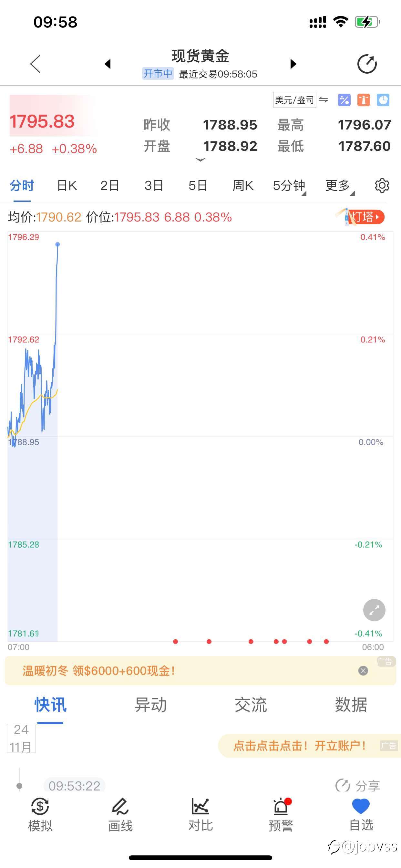The width and height of the screenshot is (401, 868).
Task: Open the 5分钟 interval dropdown
Action: (289, 186)
